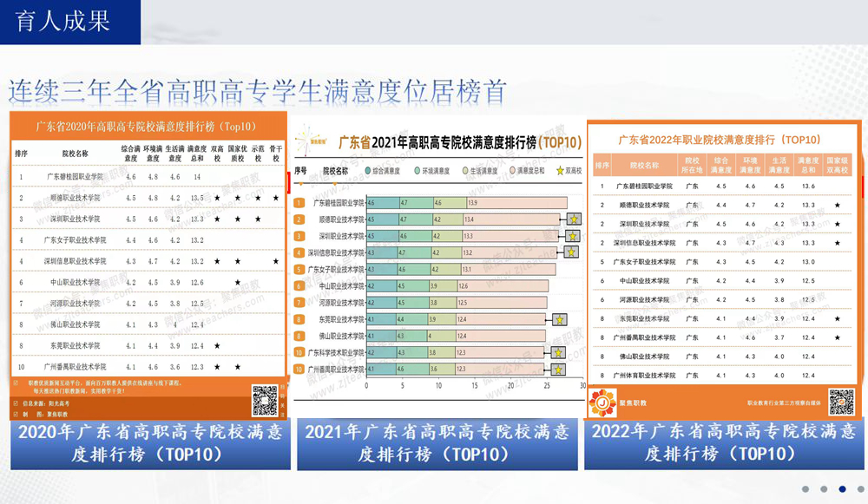Select the active dark-blue pagination dot
Image resolution: width=868 pixels, height=504 pixels.
point(840,488)
